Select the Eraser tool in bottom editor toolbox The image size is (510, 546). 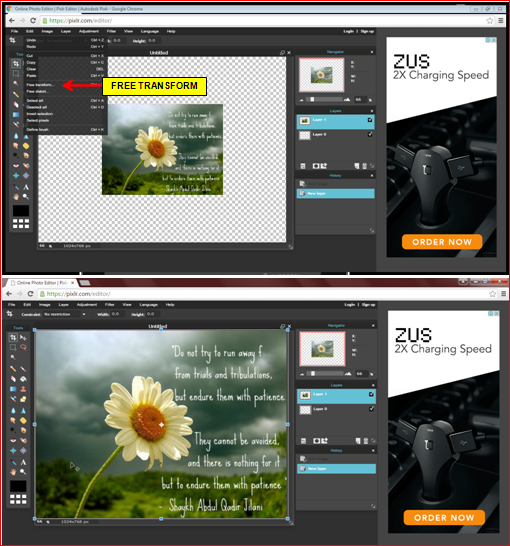click(x=13, y=379)
